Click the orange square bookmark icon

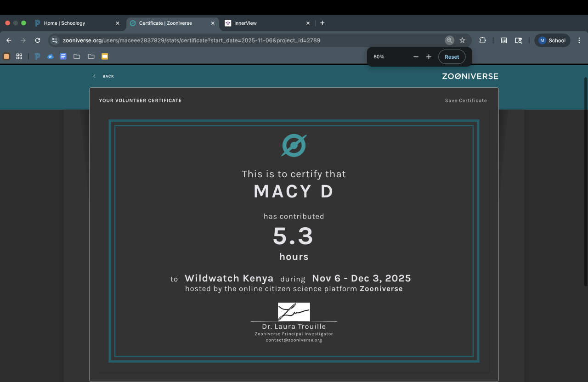6,56
